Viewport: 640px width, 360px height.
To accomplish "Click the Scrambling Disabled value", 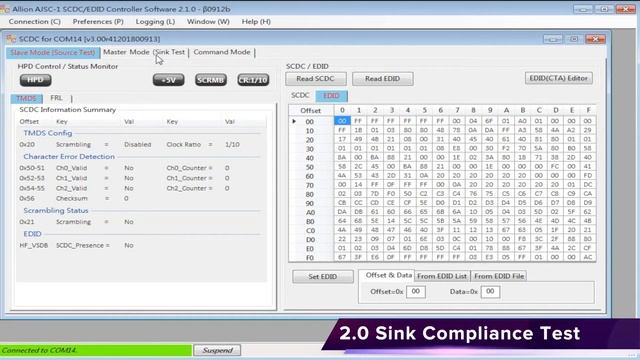I will pyautogui.click(x=138, y=144).
